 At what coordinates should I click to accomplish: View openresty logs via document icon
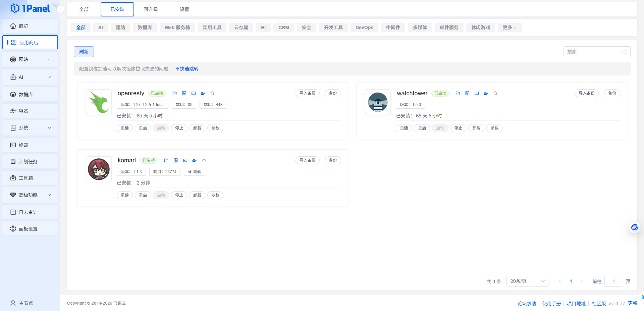click(x=184, y=93)
